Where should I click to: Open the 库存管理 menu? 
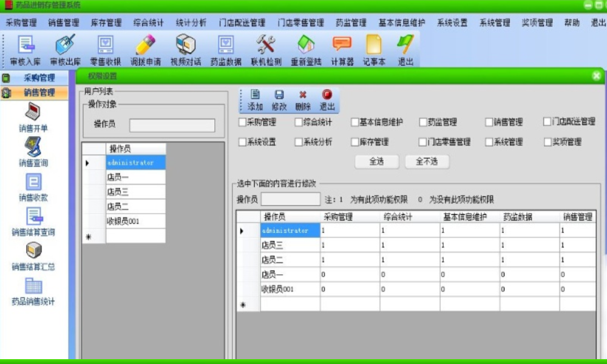coord(106,23)
